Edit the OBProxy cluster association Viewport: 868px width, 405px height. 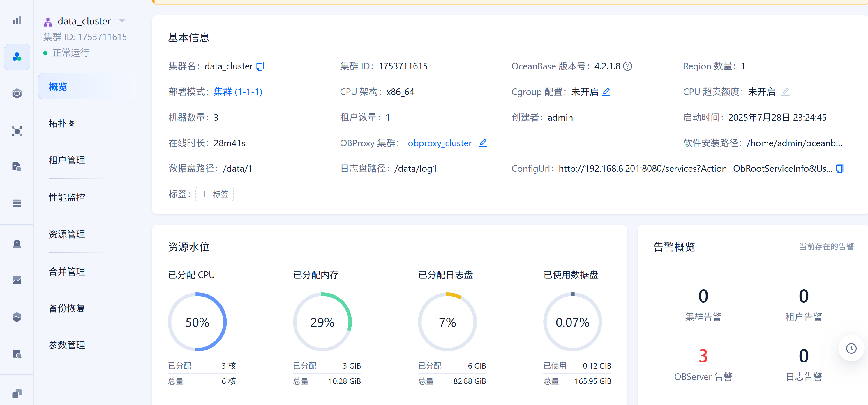(483, 143)
